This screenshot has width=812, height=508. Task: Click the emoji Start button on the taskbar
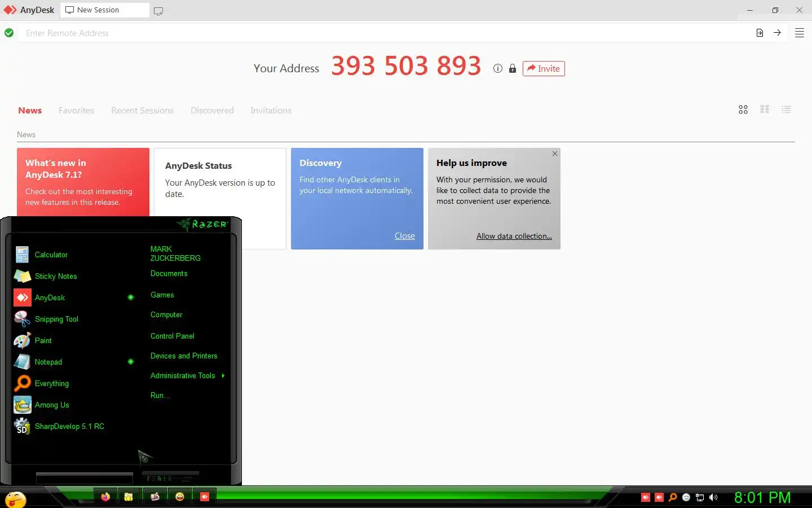[x=16, y=499]
